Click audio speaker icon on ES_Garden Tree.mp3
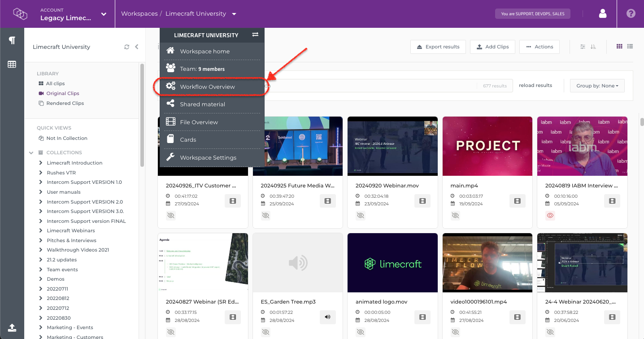Image resolution: width=644 pixels, height=339 pixels. [328, 317]
